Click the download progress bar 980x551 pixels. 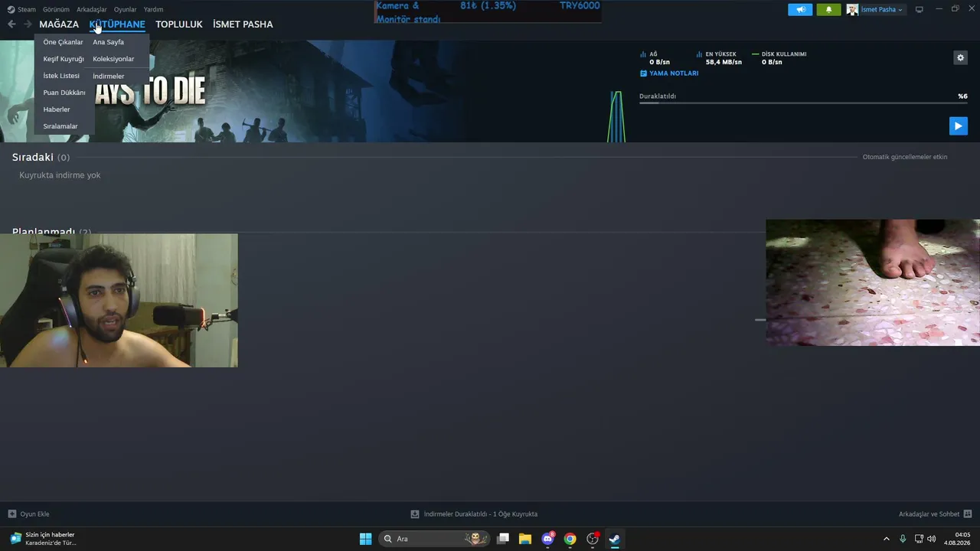(803, 103)
